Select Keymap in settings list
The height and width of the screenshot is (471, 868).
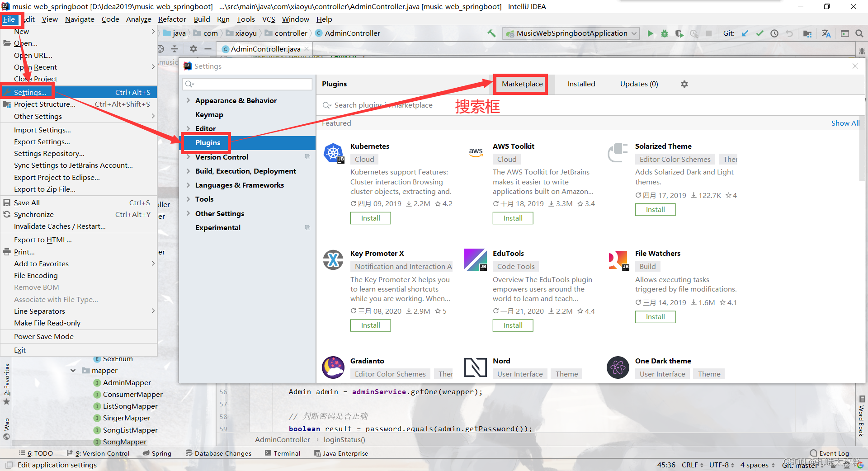(x=248, y=114)
